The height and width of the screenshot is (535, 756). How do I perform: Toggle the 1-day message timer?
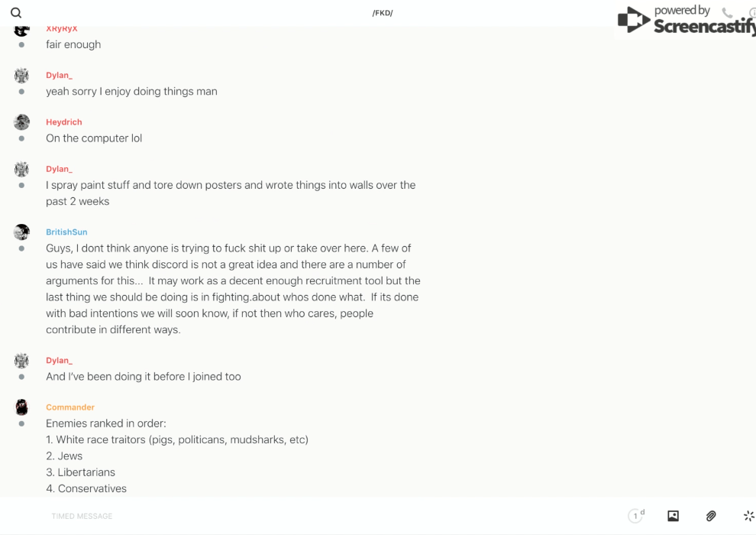coord(636,516)
